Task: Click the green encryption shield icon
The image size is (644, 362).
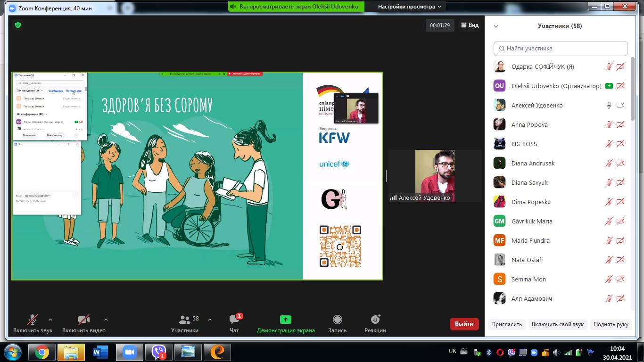Action: [18, 25]
